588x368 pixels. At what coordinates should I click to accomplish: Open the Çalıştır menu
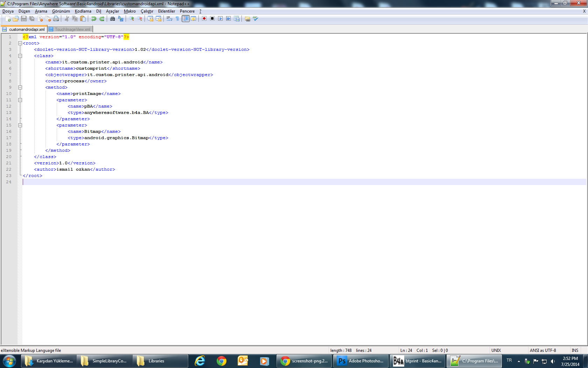pos(147,11)
